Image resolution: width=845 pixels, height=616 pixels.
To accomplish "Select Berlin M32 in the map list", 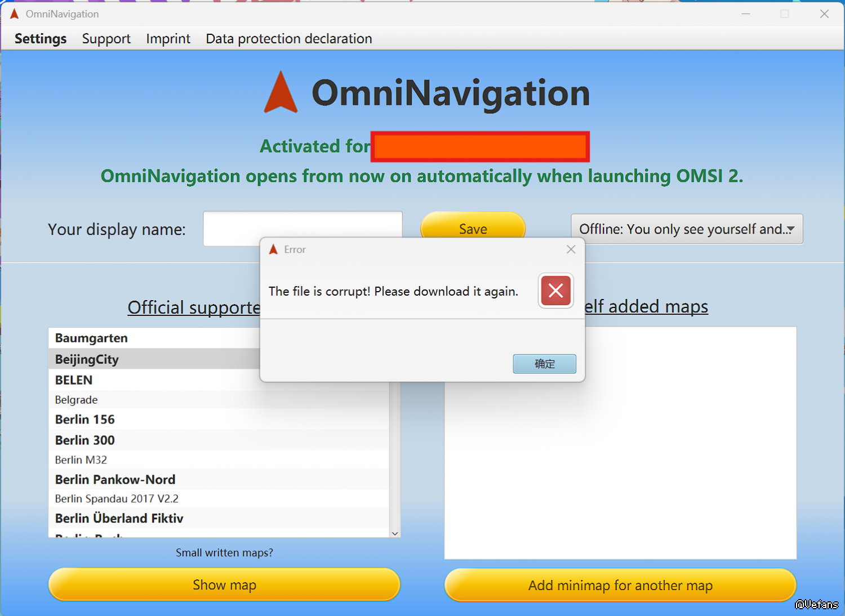I will pyautogui.click(x=219, y=459).
